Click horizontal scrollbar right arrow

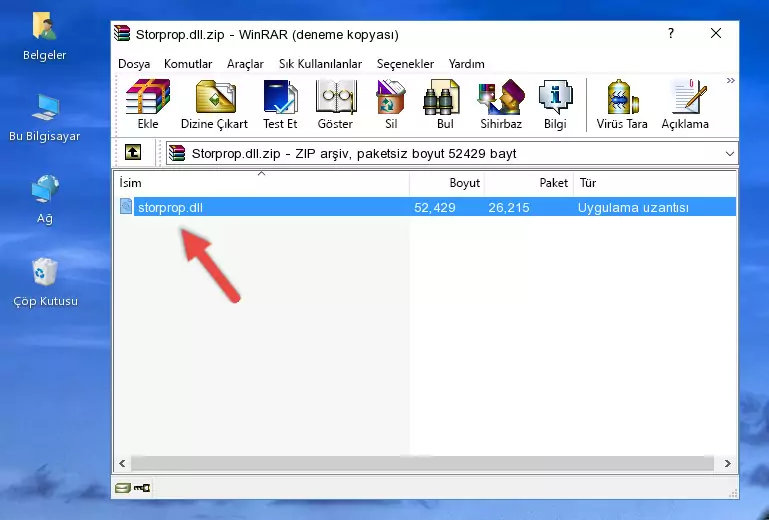728,463
